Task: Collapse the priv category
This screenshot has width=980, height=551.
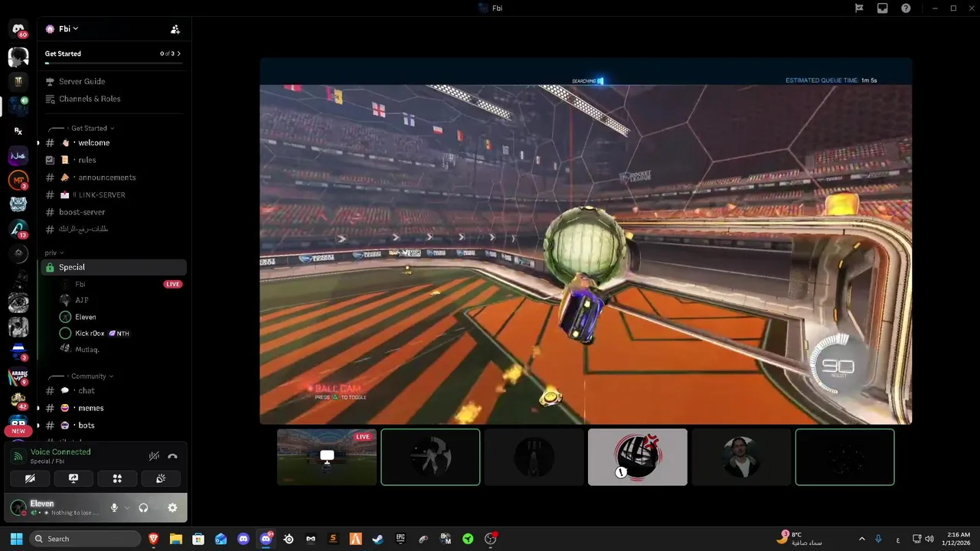Action: [x=54, y=253]
